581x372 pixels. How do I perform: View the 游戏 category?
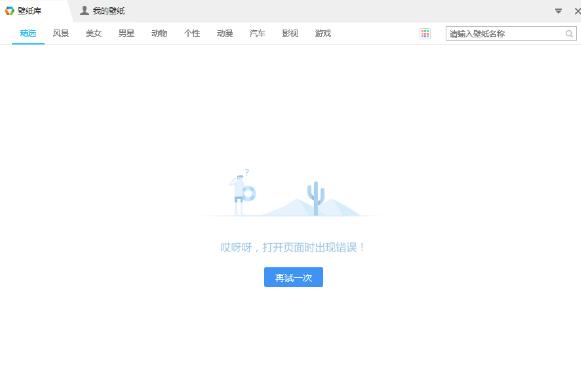[x=323, y=33]
